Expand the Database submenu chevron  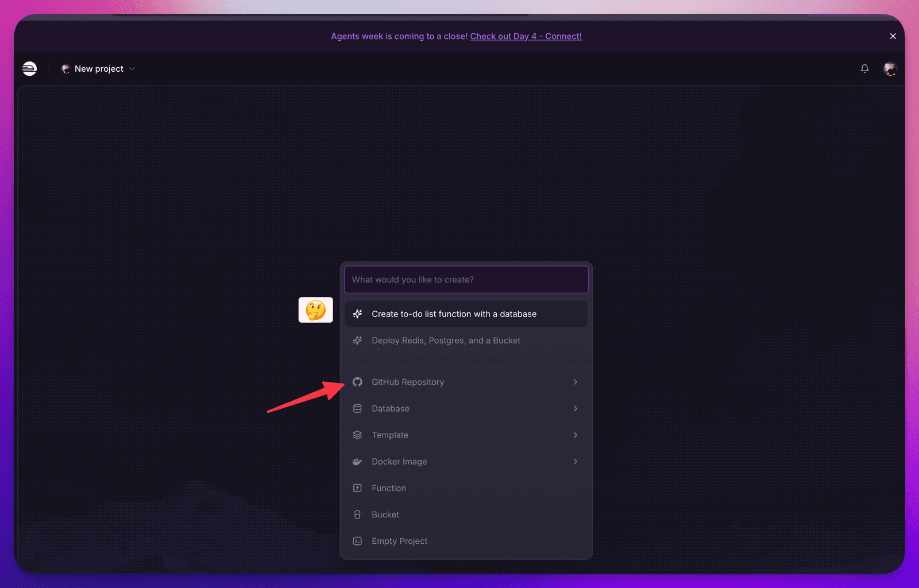[x=575, y=408]
